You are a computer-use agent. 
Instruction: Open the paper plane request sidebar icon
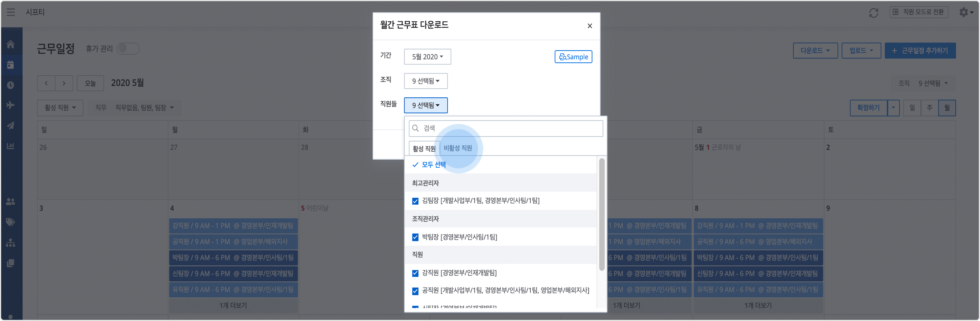pyautogui.click(x=11, y=125)
